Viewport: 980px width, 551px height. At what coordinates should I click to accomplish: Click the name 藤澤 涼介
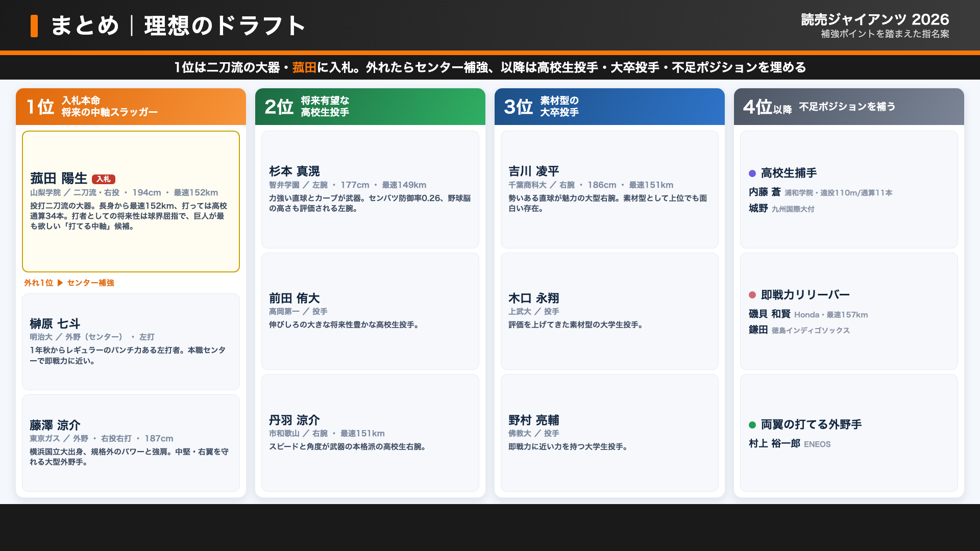[x=55, y=425]
